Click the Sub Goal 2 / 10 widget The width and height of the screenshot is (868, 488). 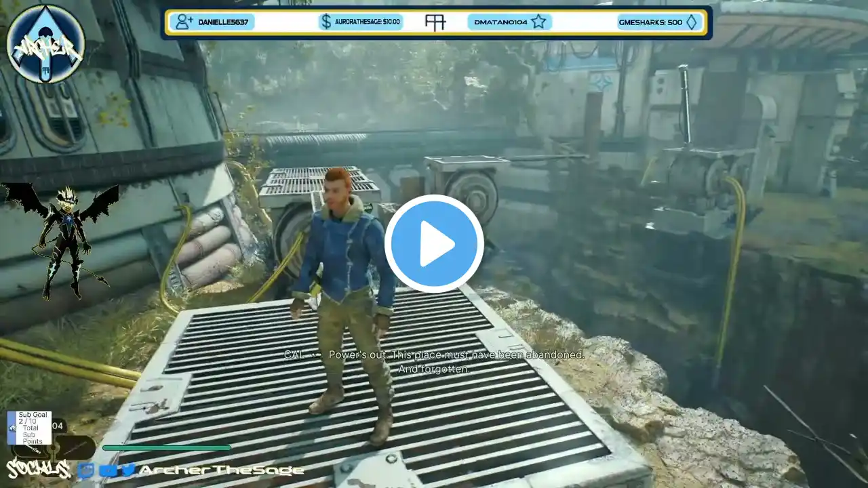(29, 428)
